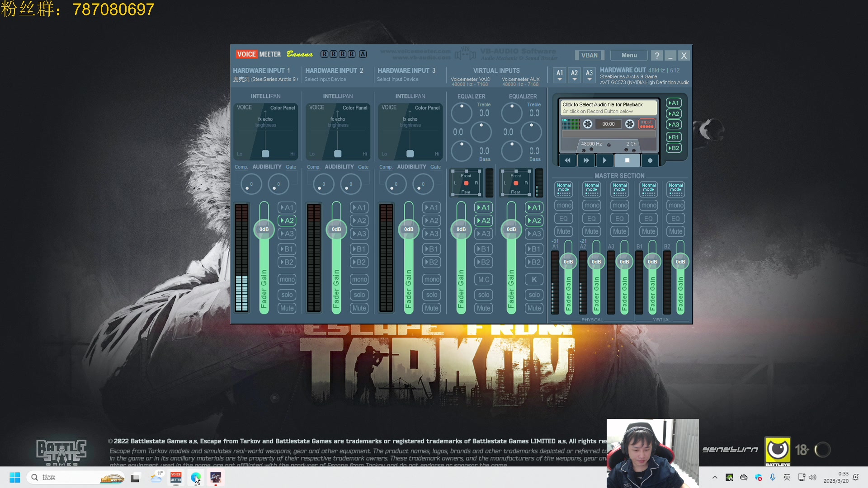Click the stop button in Master Section
This screenshot has height=488, width=868.
[627, 160]
